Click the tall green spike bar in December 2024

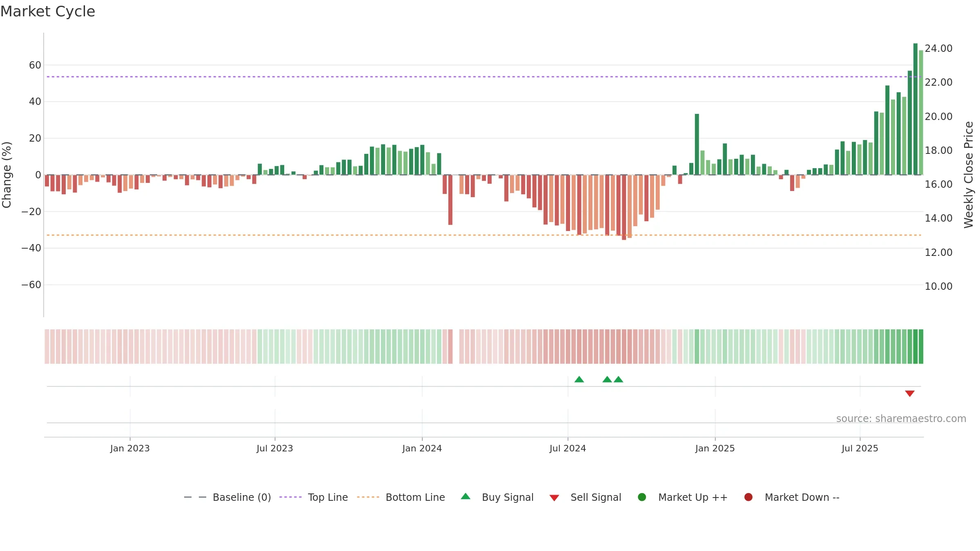697,144
